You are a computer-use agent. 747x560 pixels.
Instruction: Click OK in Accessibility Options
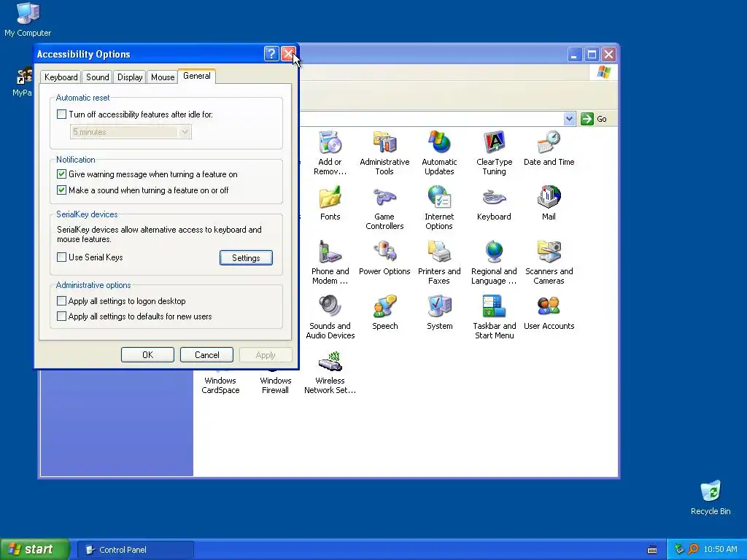pos(147,355)
